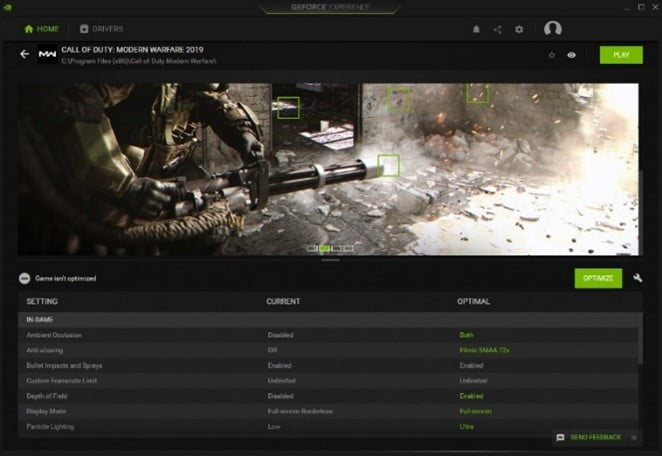Select the highlighted second carousel dot
The width and height of the screenshot is (662, 456).
coord(324,249)
